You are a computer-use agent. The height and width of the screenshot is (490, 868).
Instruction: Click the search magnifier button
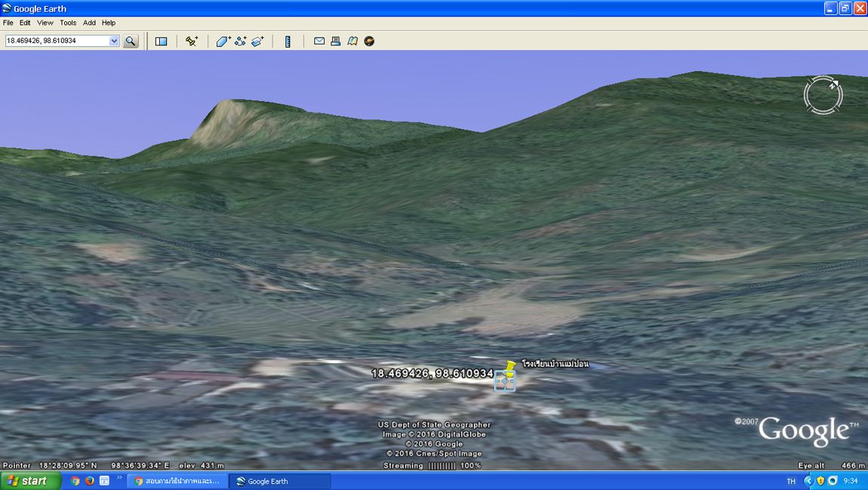click(x=131, y=42)
